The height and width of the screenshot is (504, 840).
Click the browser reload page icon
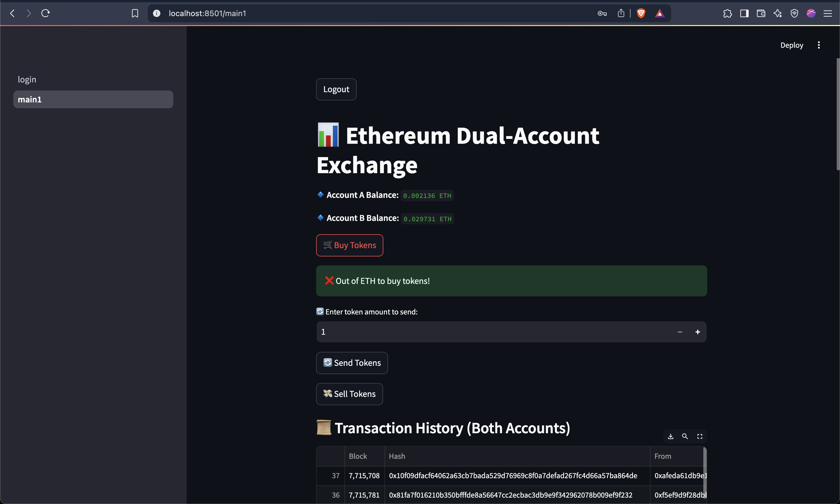point(46,13)
